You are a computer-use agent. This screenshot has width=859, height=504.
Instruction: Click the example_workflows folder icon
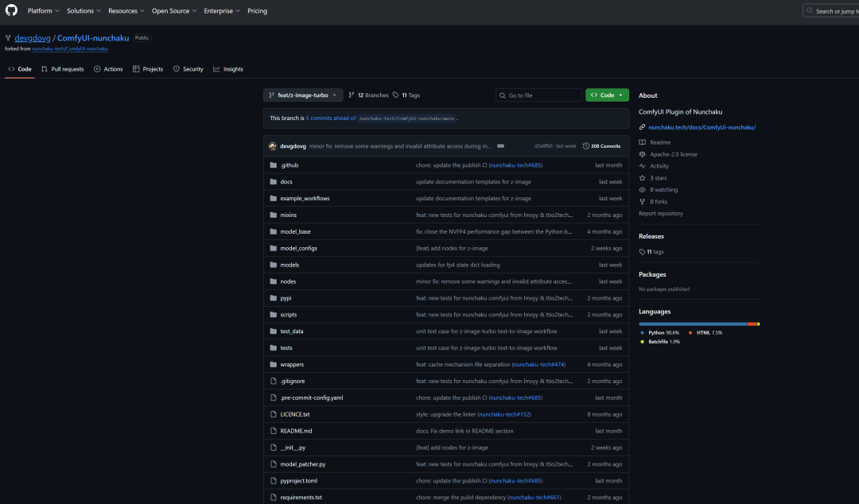pos(274,198)
